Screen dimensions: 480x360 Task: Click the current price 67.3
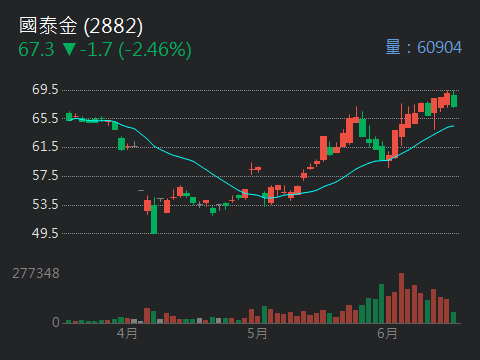pyautogui.click(x=36, y=50)
